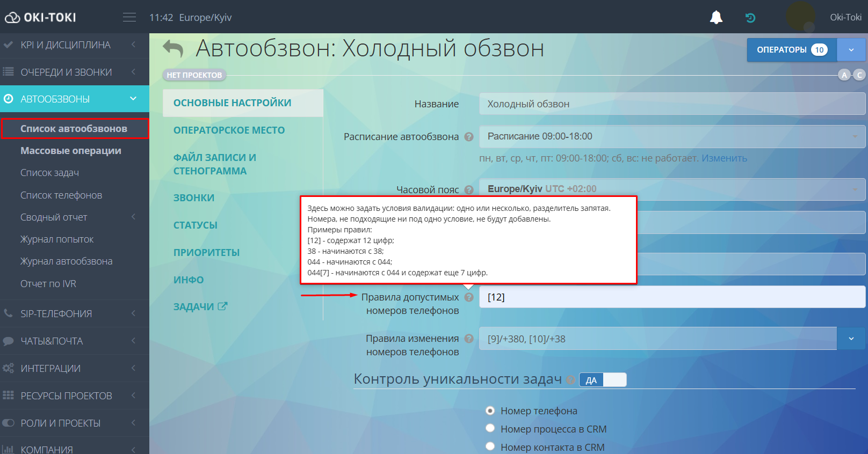Screen dimensions: 868x454
Task: Open the ОПЕРАТОРЫ dropdown arrow
Action: [851, 50]
